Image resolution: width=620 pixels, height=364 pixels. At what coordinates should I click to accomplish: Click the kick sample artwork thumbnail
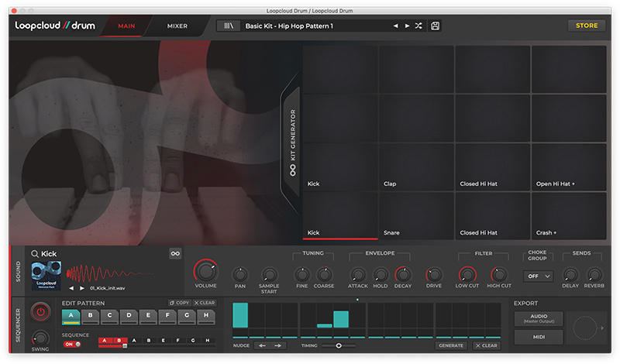46,276
